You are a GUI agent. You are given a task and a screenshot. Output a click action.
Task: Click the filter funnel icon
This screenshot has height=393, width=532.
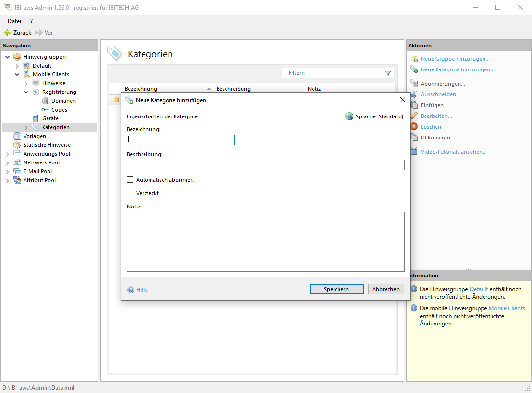388,73
